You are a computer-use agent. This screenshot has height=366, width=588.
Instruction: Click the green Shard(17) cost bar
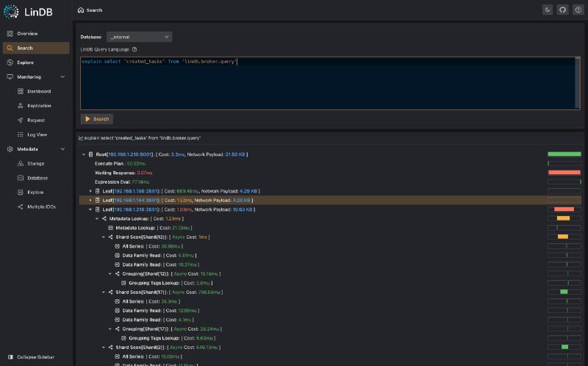[x=564, y=292]
